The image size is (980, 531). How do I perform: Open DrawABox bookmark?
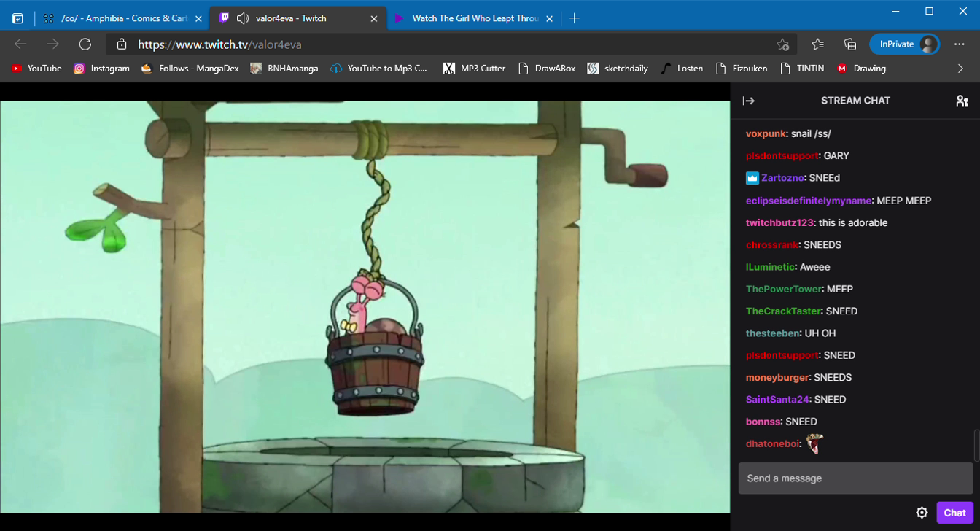tap(547, 69)
